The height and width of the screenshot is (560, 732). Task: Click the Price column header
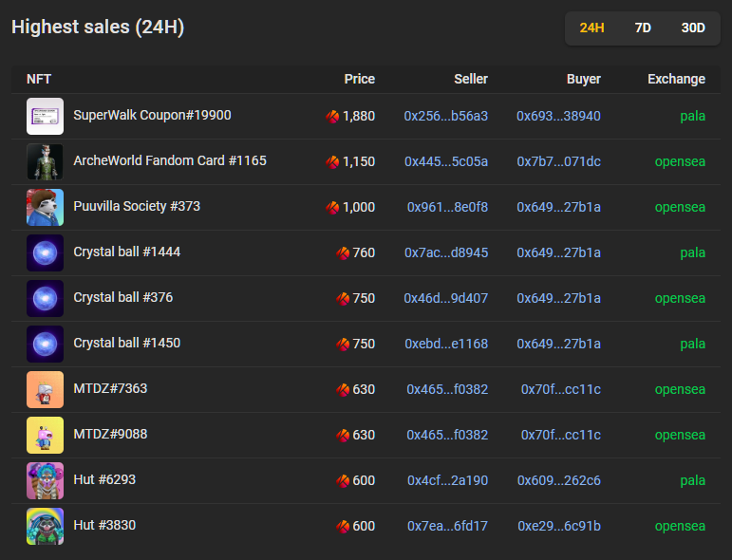pos(360,79)
